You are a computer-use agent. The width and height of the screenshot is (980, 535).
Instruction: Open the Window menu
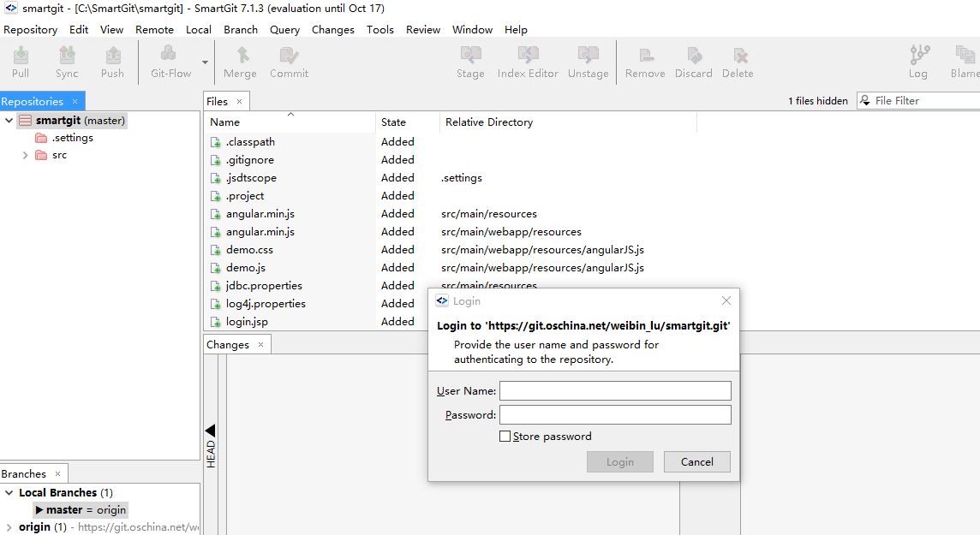click(x=473, y=29)
